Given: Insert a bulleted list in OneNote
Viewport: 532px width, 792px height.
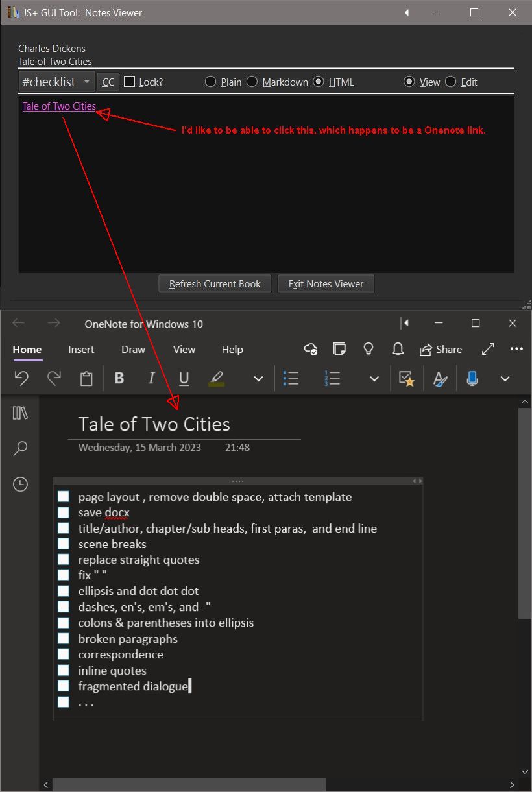Looking at the screenshot, I should (x=291, y=379).
